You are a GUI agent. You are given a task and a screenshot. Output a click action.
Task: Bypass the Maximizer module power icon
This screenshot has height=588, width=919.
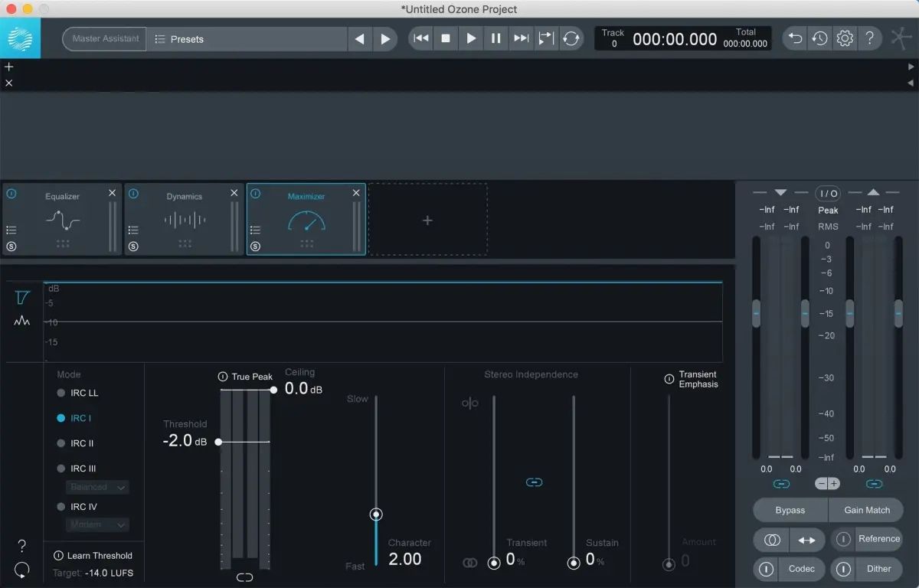[255, 194]
